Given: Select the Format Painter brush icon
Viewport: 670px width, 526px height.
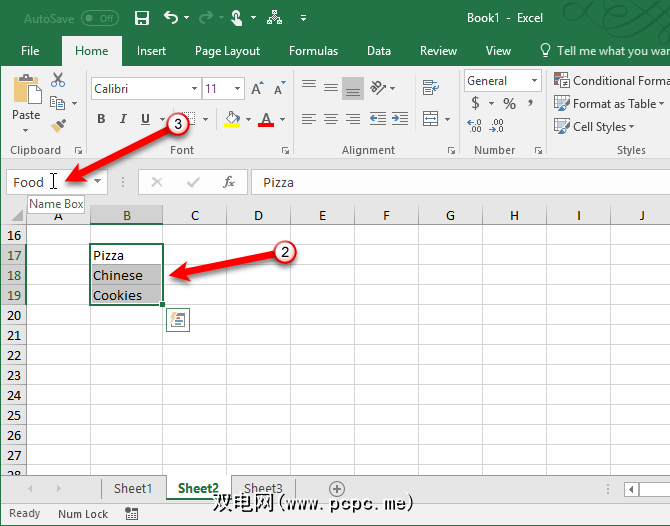Looking at the screenshot, I should pyautogui.click(x=58, y=126).
